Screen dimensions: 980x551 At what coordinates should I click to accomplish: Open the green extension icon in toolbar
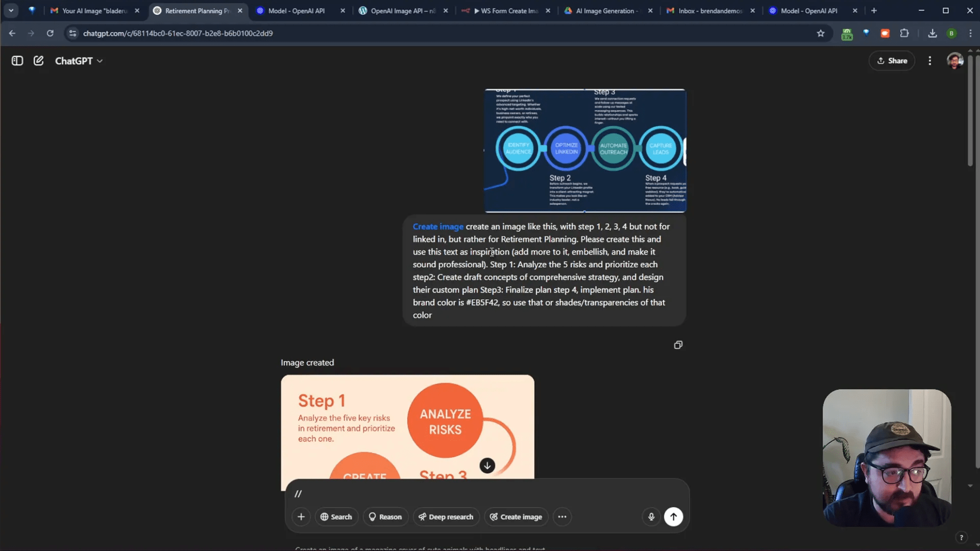(847, 34)
